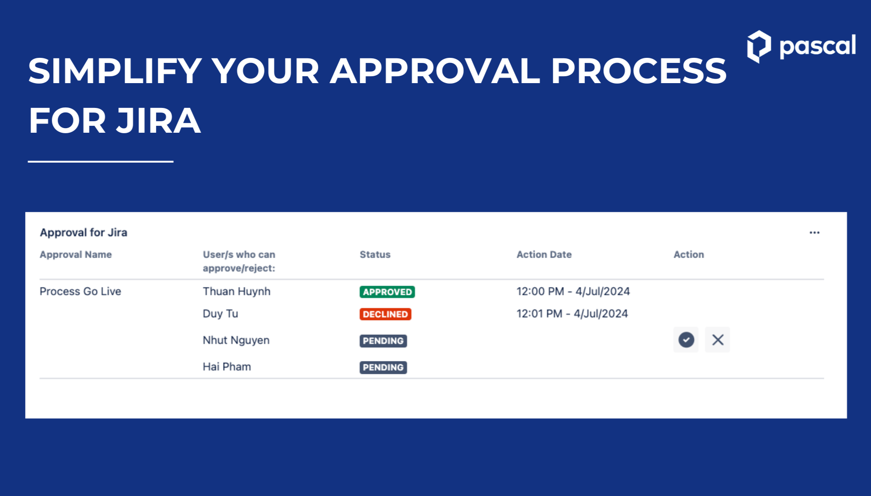The height and width of the screenshot is (496, 871).
Task: Click user Hai Pham
Action: [227, 367]
